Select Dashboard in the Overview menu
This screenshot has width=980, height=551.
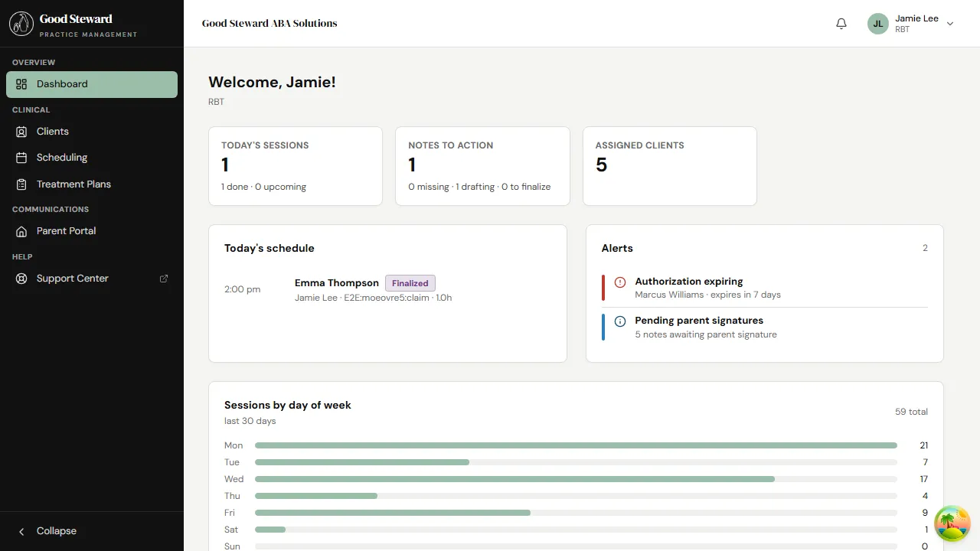pos(62,84)
